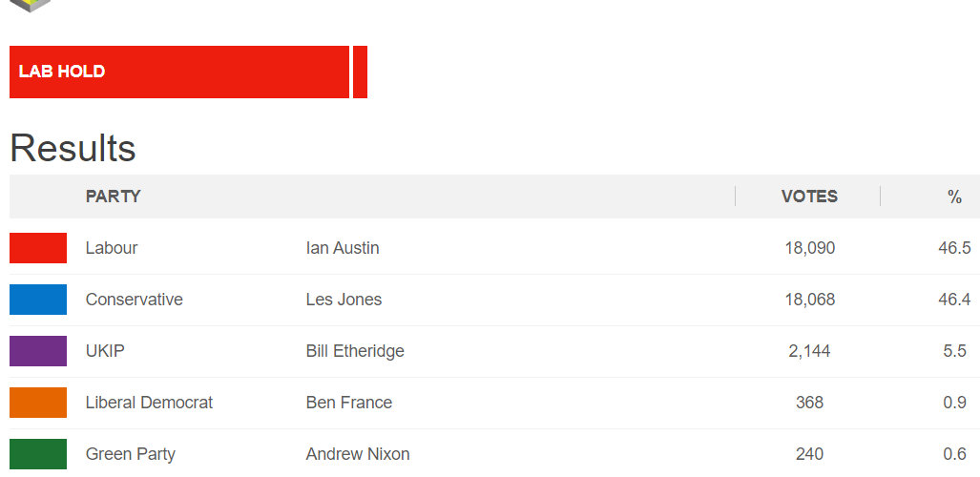The height and width of the screenshot is (477, 980).
Task: Click the purple UKIP color swatch
Action: pyautogui.click(x=38, y=351)
